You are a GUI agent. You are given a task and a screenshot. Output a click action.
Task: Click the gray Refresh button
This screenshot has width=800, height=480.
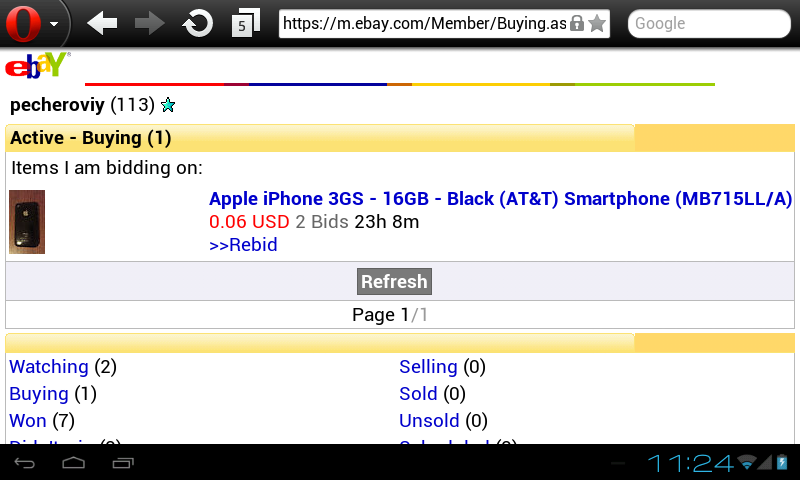tap(394, 282)
